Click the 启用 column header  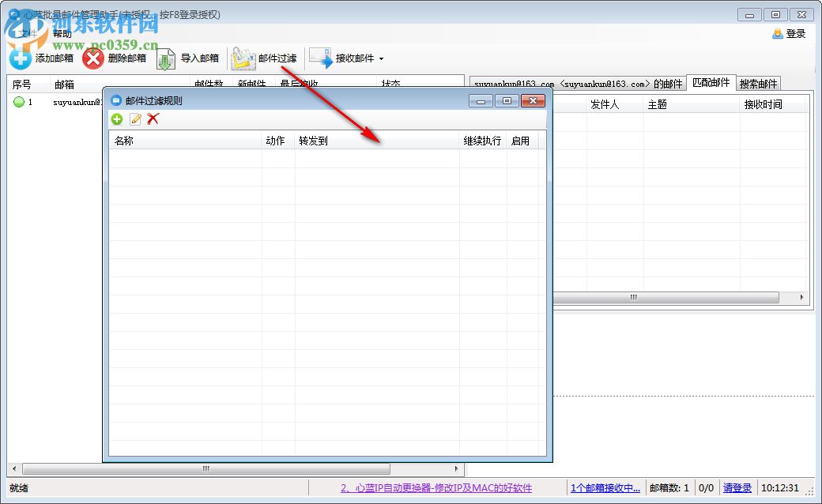coord(522,141)
